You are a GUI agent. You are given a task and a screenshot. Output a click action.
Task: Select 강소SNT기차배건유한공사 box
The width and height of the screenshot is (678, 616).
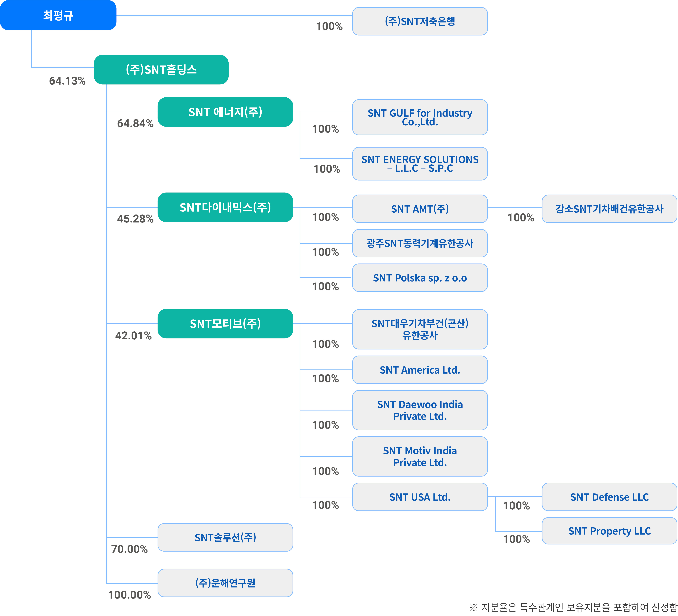click(x=609, y=209)
